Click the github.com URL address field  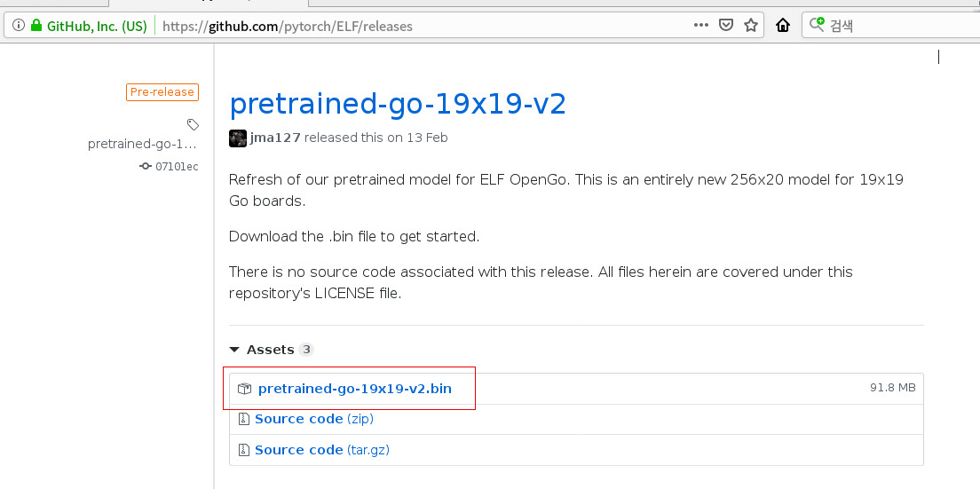coord(425,26)
